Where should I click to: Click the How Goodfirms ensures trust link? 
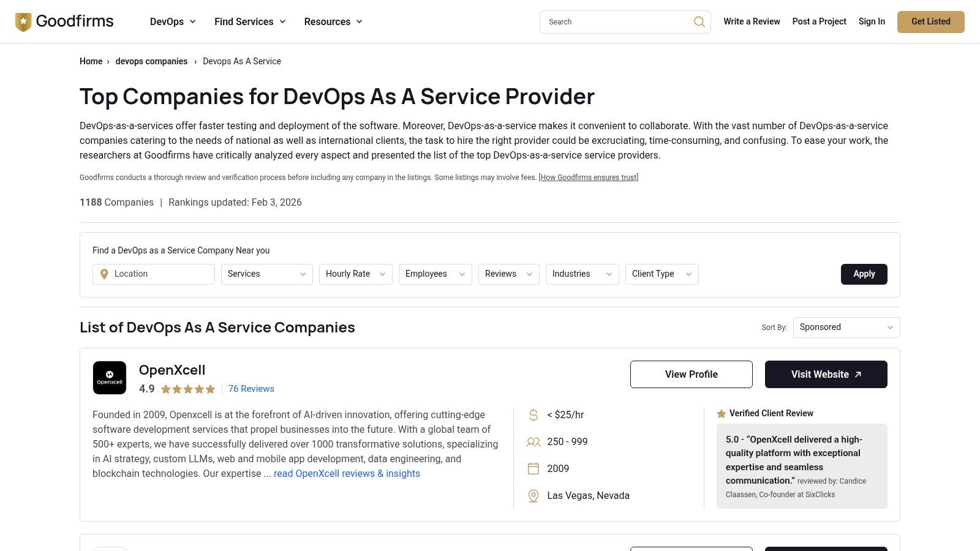tap(588, 177)
